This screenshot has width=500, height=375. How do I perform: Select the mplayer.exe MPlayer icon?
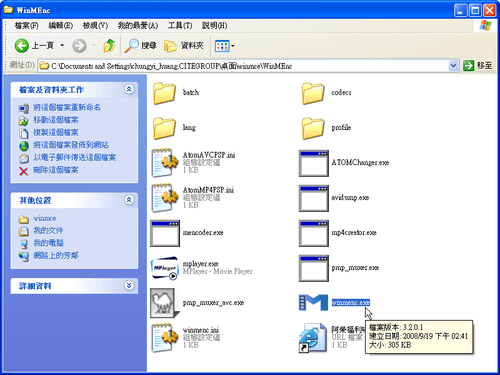pos(165,268)
